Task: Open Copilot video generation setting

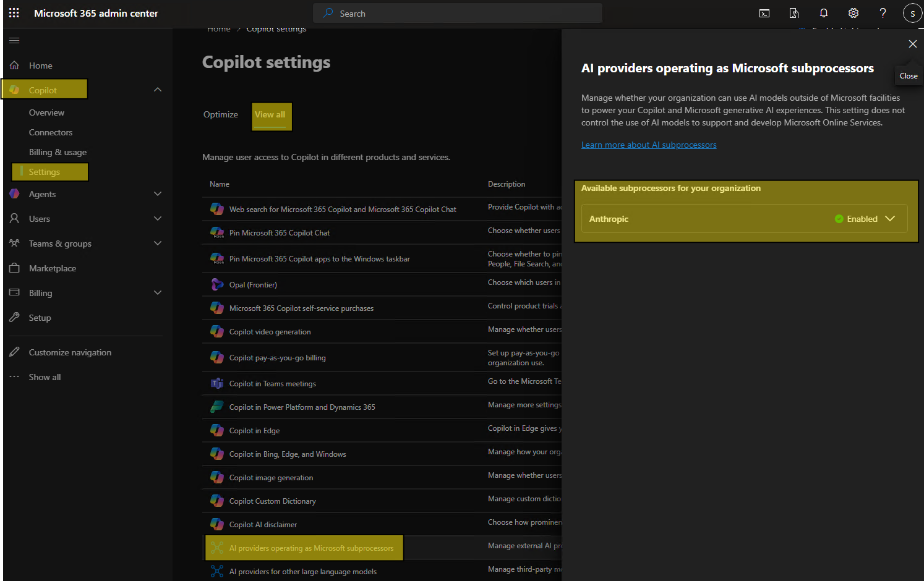Action: [270, 332]
